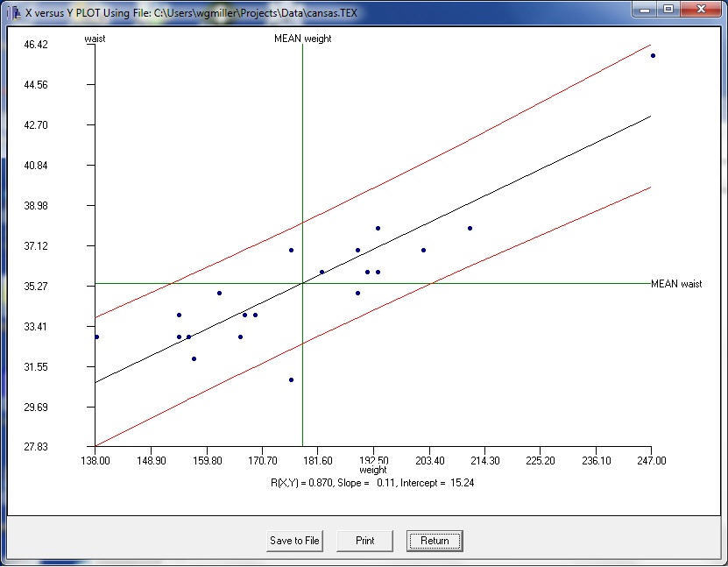Click the lowest data point below the lower red band
728x567 pixels.
(291, 379)
